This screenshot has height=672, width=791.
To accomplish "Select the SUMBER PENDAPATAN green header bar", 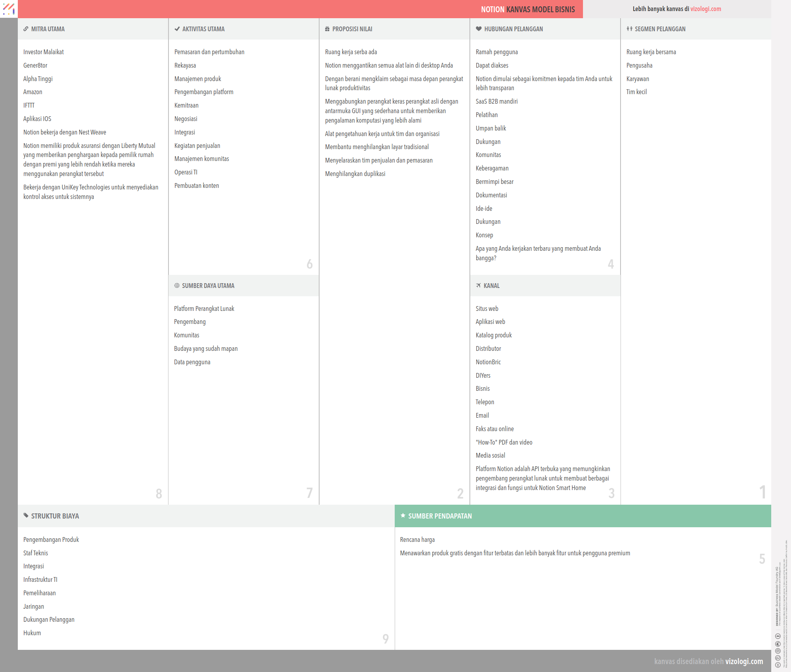I will [439, 515].
